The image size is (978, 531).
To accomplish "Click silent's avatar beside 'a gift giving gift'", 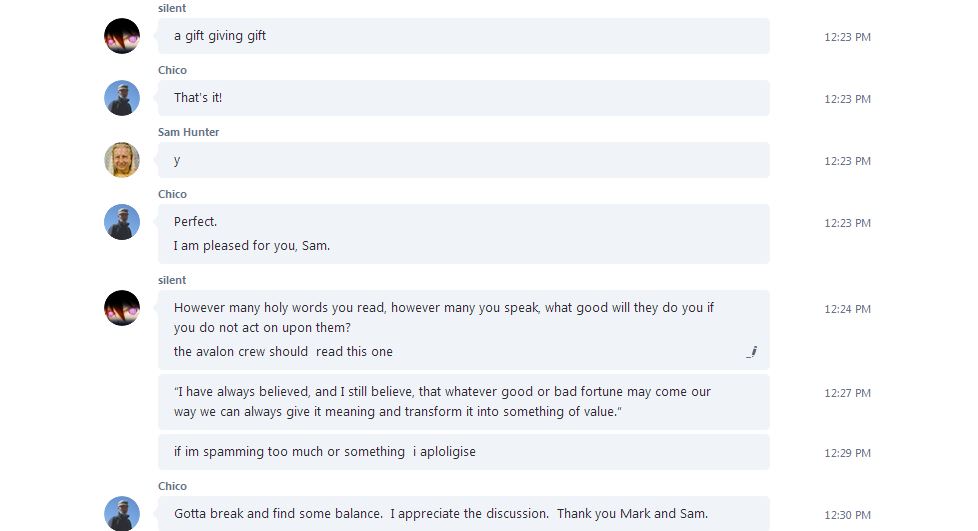I will (122, 36).
